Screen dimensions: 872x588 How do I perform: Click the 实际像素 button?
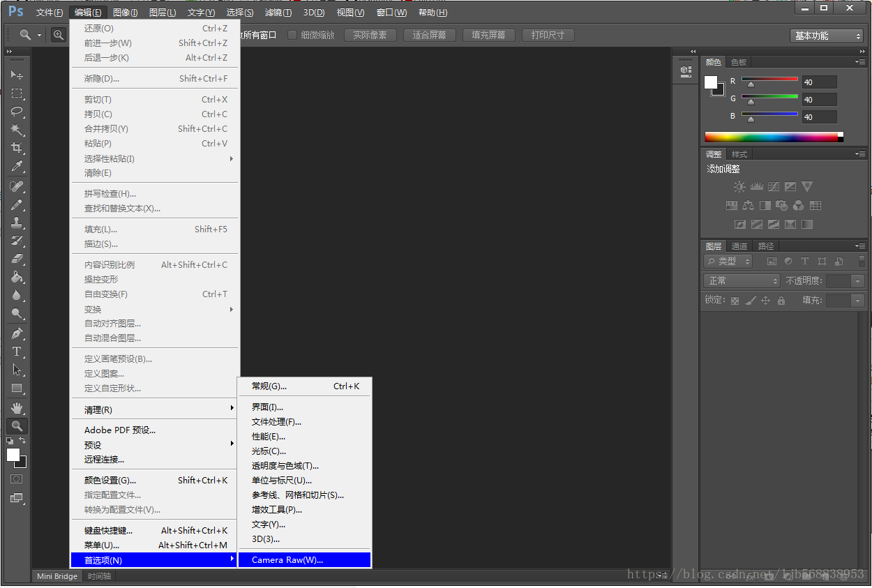click(x=370, y=35)
